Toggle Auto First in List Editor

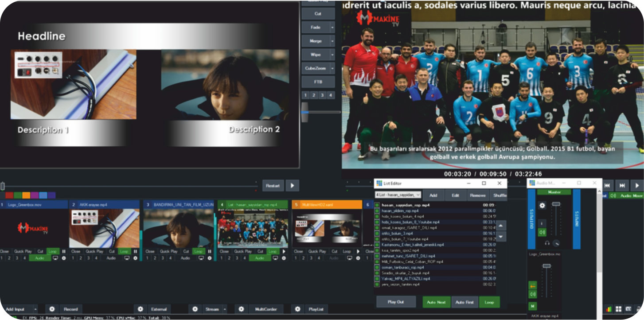coord(464,302)
